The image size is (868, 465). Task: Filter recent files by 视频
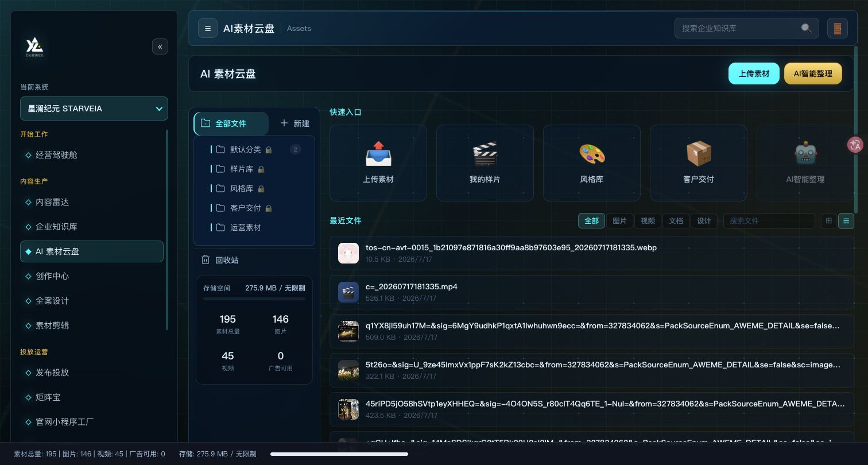pos(648,220)
